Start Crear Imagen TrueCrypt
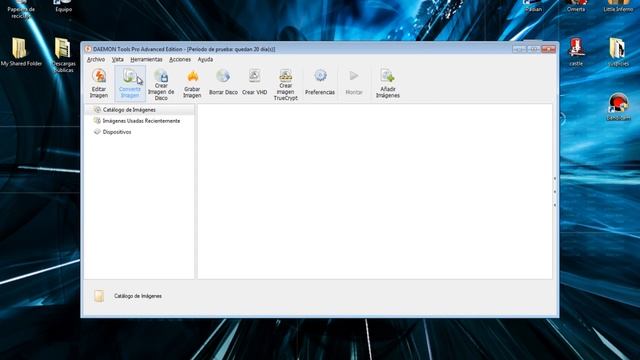640x360 pixels. [x=285, y=84]
